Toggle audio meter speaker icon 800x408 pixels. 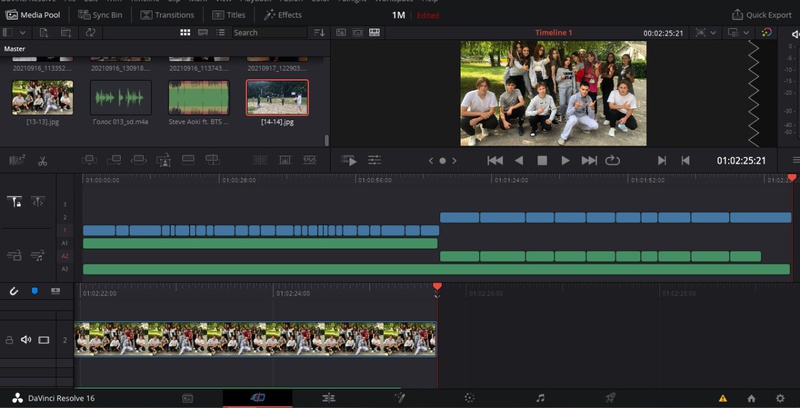coord(795,34)
